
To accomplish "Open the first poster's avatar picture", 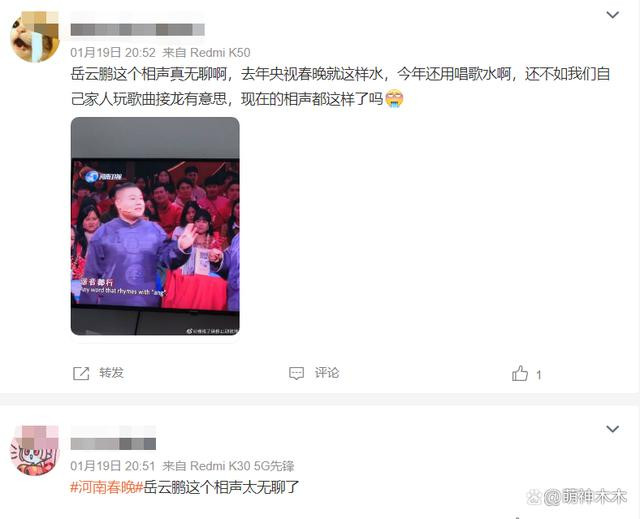I will [35, 37].
